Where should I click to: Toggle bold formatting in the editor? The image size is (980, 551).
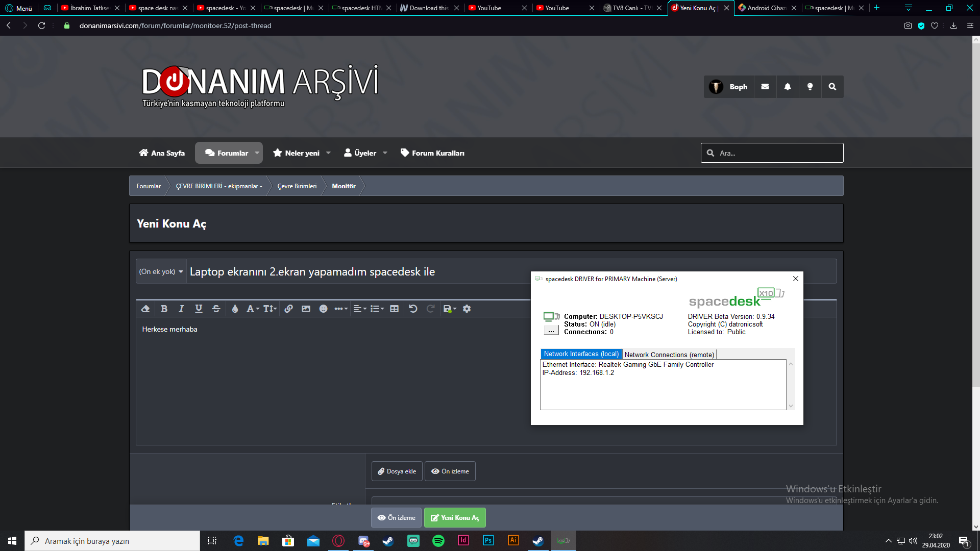[164, 309]
